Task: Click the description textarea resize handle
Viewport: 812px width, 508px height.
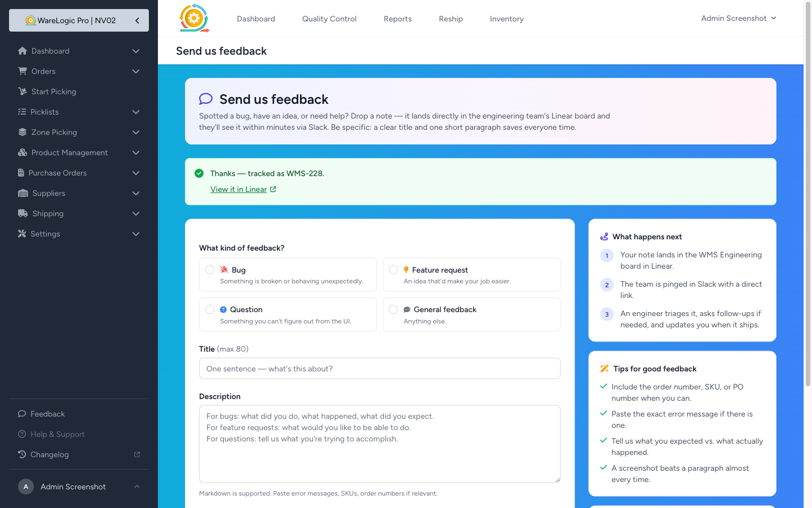Action: [557, 479]
